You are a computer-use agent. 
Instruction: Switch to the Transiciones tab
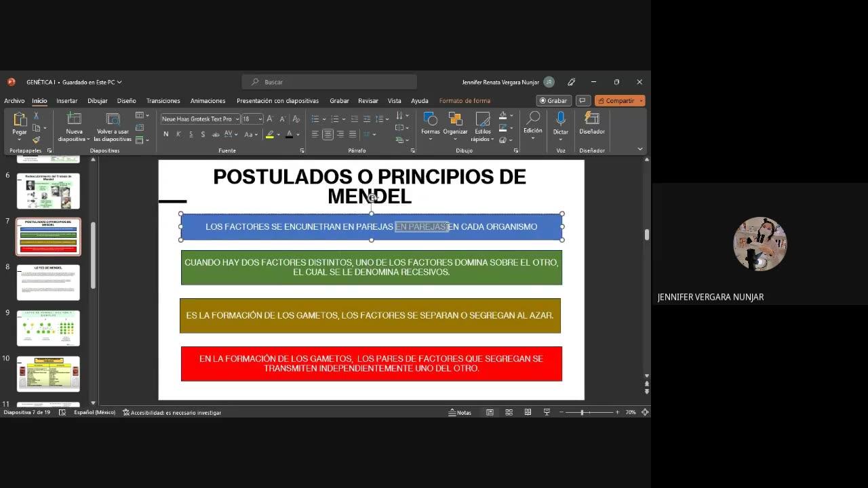(163, 100)
